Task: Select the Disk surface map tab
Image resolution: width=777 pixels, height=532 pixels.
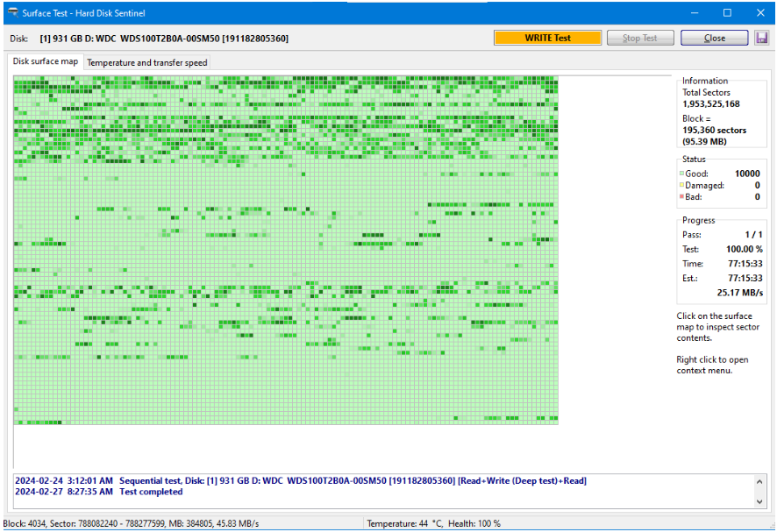Action: coord(44,62)
